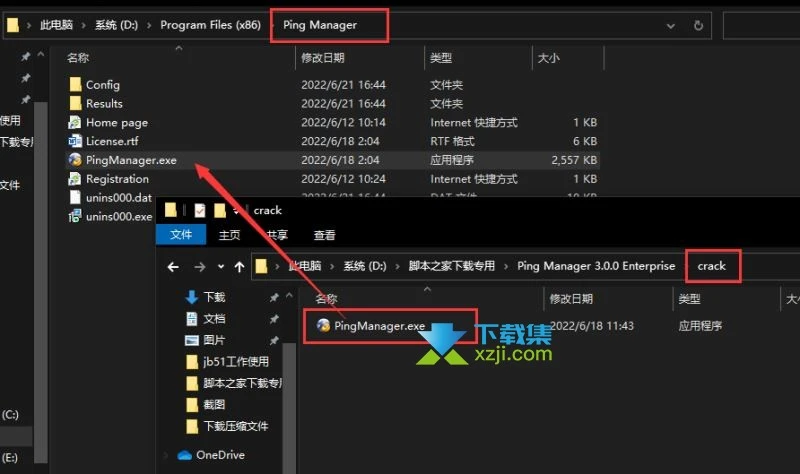800x474 pixels.
Task: Select the License.rtf file name
Action: point(112,141)
